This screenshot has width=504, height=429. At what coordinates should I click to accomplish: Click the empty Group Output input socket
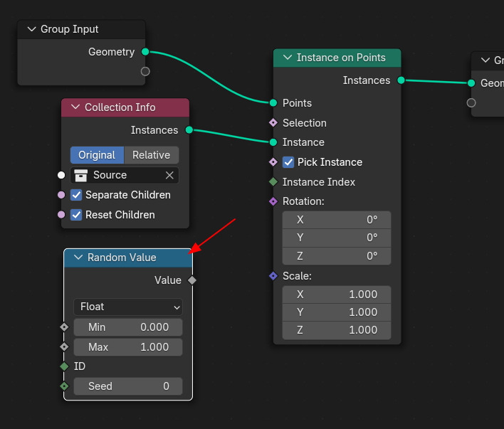click(x=471, y=103)
